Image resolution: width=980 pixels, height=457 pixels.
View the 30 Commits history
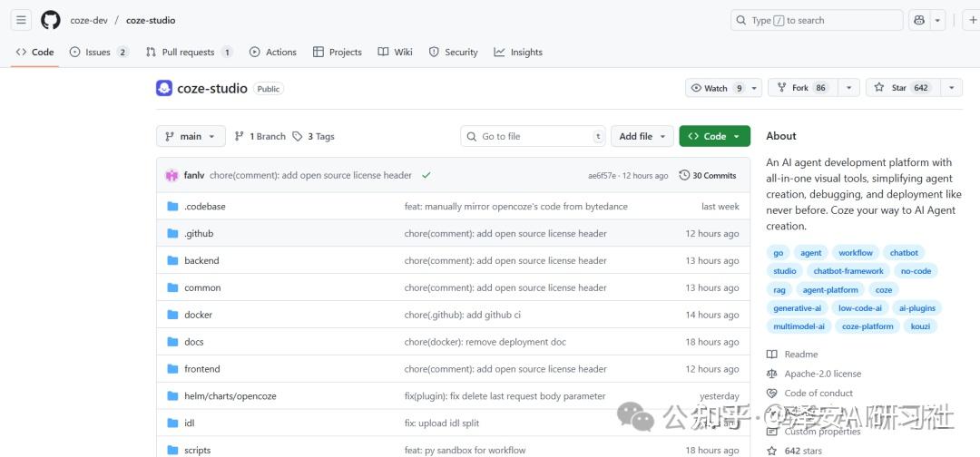[708, 175]
